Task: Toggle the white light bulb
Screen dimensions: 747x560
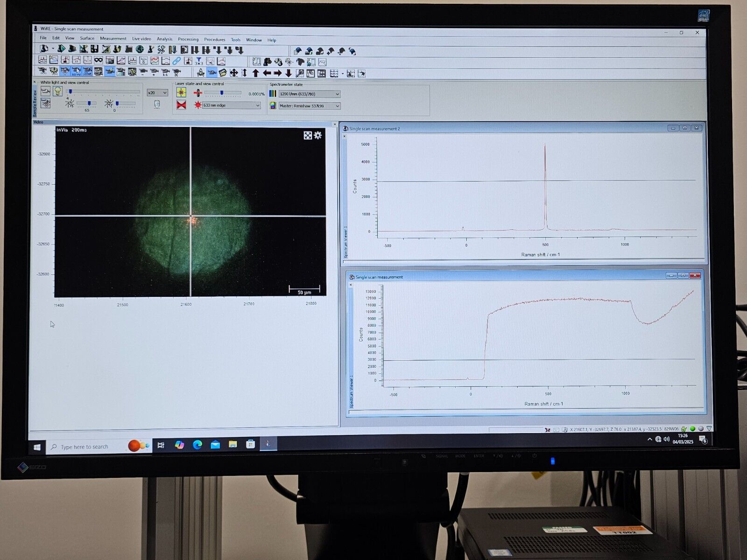Action: coord(57,91)
